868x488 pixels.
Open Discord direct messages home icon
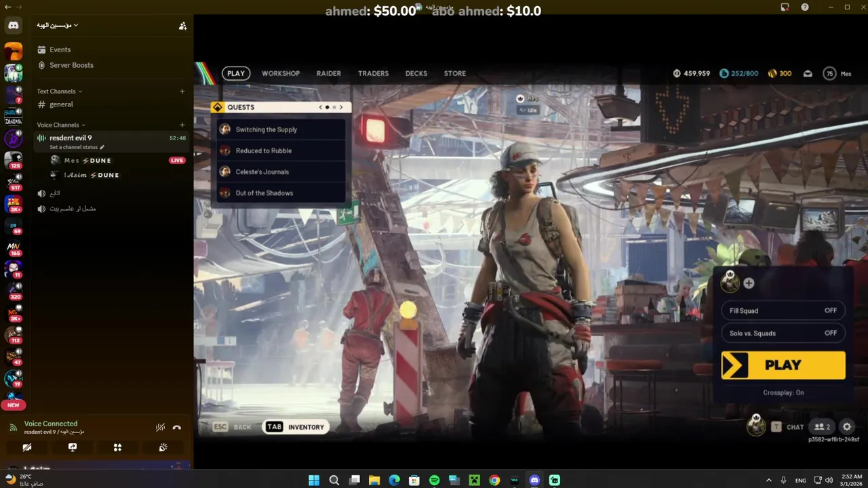tap(13, 26)
